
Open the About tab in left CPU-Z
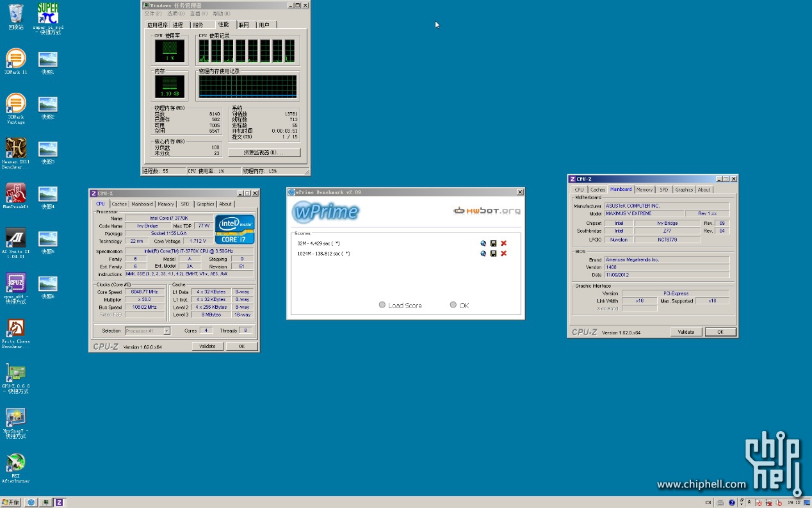click(225, 204)
